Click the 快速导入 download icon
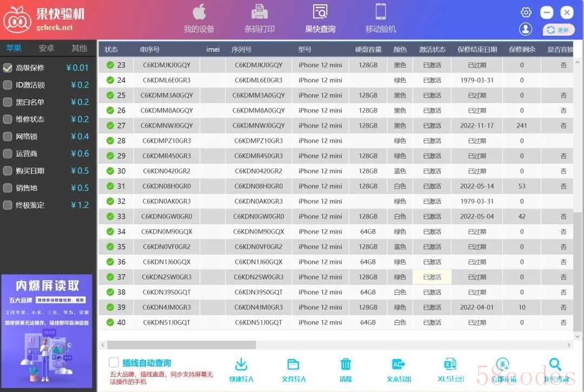This screenshot has width=584, height=392. (241, 364)
